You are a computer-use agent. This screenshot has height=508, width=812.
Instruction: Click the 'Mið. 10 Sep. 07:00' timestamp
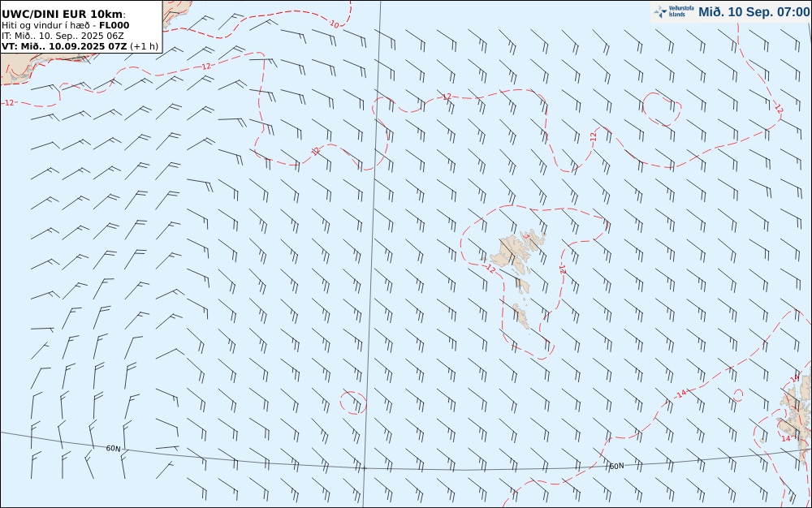coord(754,12)
